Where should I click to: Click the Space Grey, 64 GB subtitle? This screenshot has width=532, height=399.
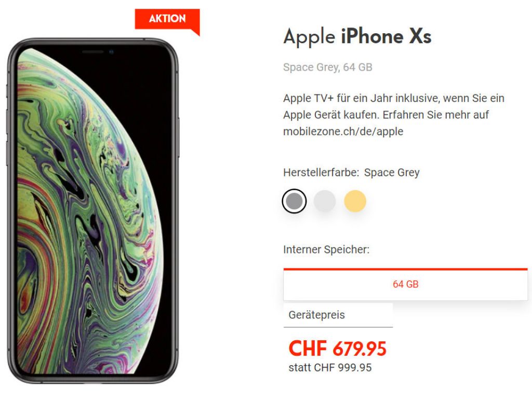[328, 67]
